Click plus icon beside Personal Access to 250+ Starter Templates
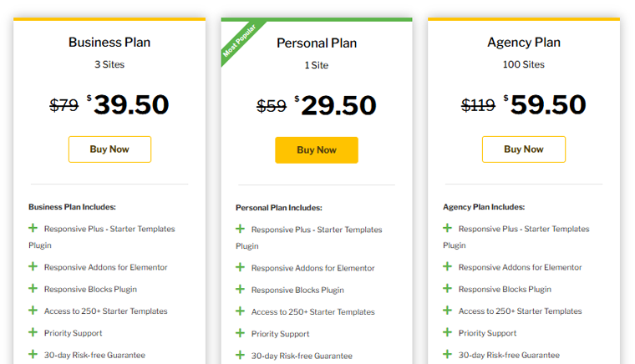 click(x=240, y=311)
